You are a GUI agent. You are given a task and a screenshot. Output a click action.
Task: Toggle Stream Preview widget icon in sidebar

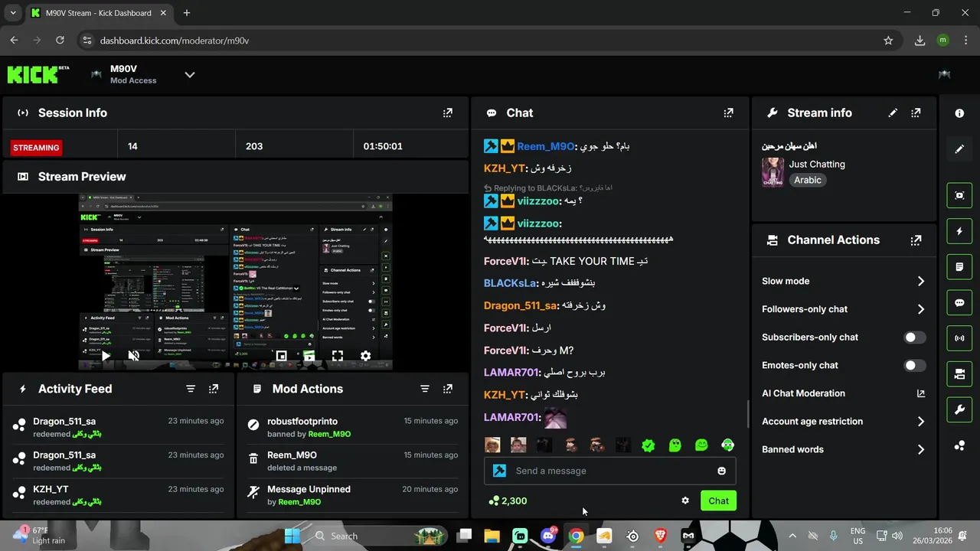tap(959, 195)
